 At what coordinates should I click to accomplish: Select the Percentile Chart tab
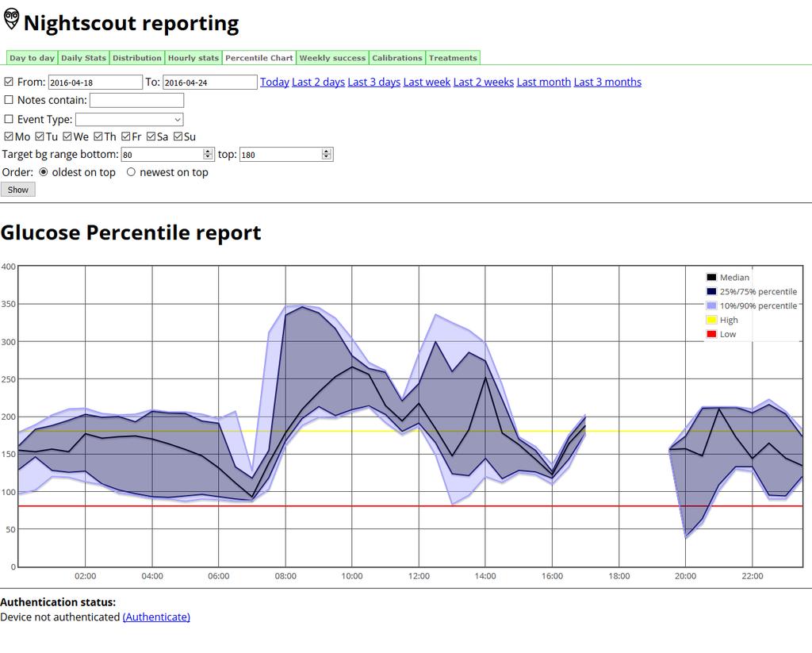(x=259, y=58)
